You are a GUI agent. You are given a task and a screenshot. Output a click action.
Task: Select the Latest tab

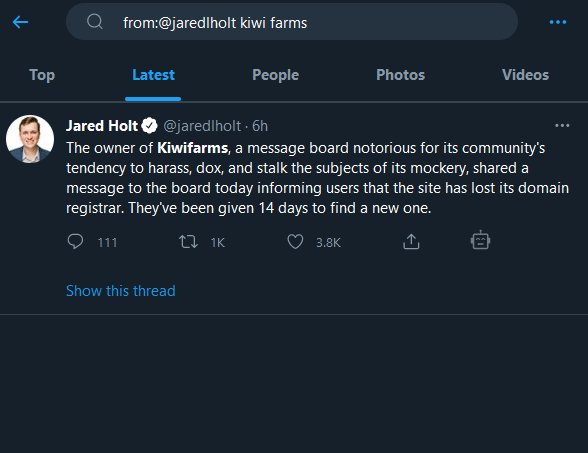[x=153, y=75]
